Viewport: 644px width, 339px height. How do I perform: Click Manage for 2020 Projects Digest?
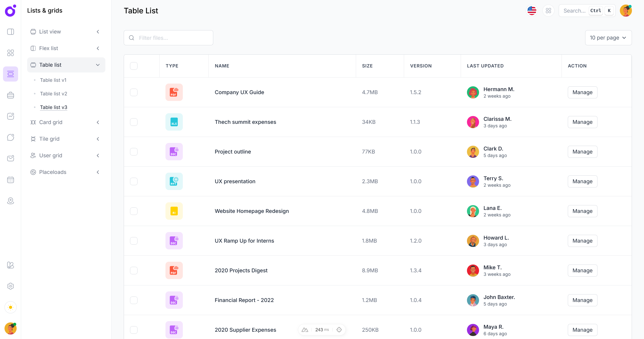pyautogui.click(x=582, y=271)
